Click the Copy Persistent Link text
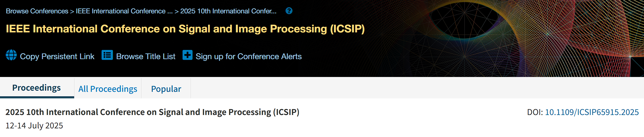This screenshot has width=644, height=137. (x=57, y=56)
